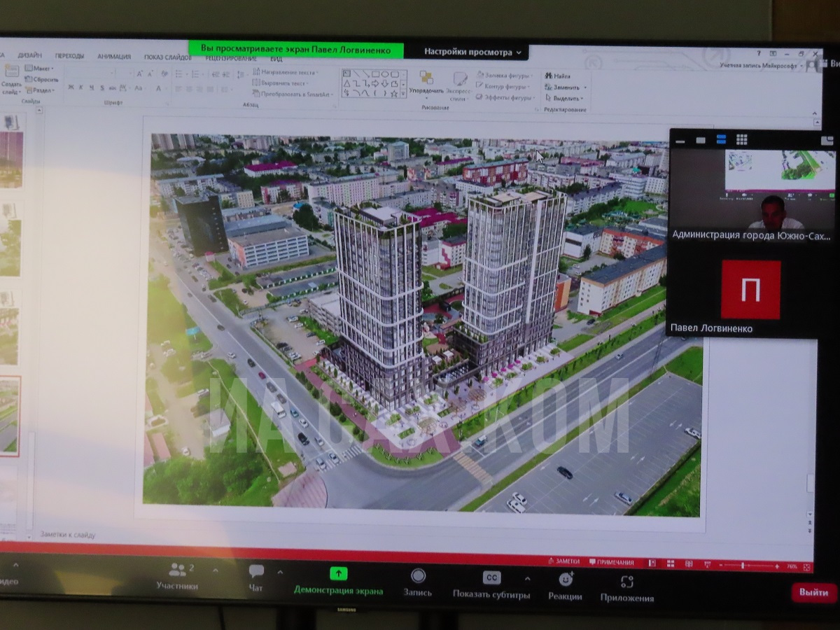Open the Review ribbon tab
This screenshot has width=840, height=630.
pos(231,59)
